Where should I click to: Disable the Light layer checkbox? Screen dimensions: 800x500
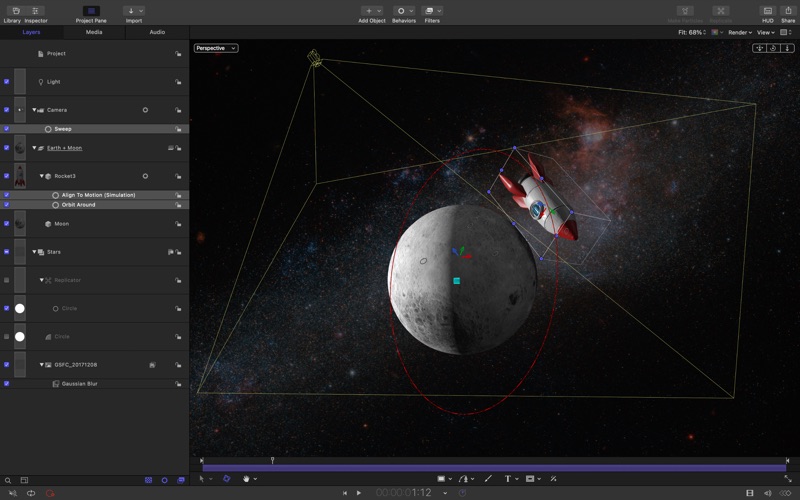(x=6, y=82)
